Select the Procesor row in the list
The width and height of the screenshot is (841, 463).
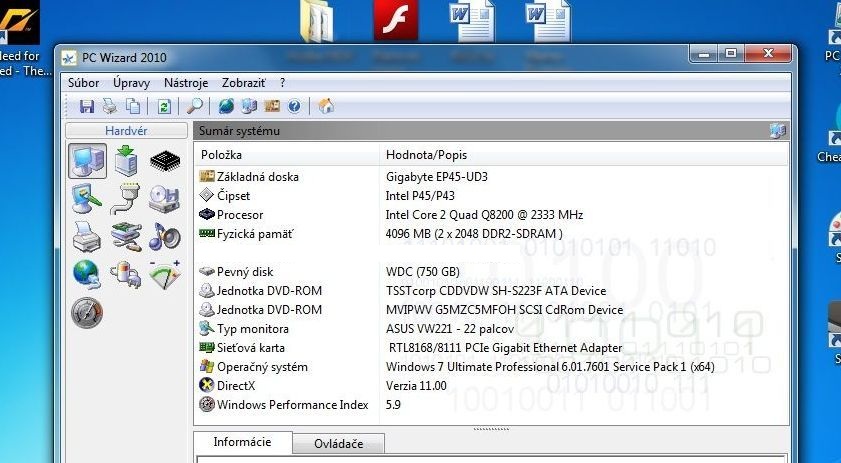[x=240, y=215]
